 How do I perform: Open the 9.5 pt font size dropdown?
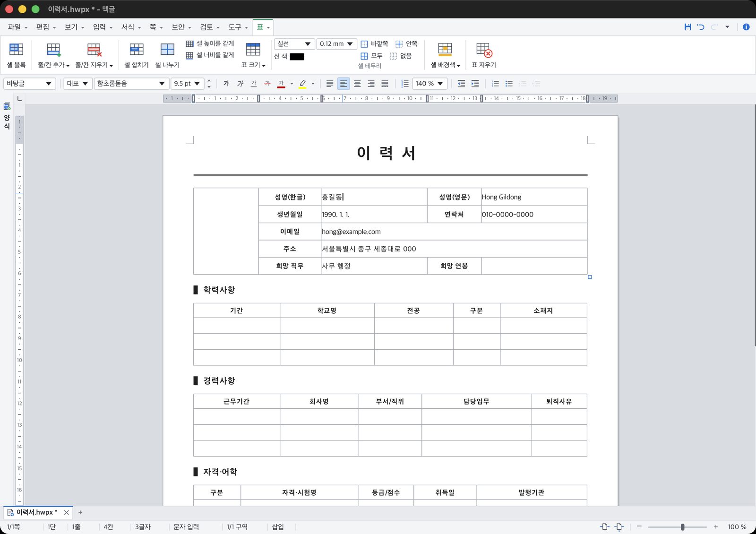point(187,84)
